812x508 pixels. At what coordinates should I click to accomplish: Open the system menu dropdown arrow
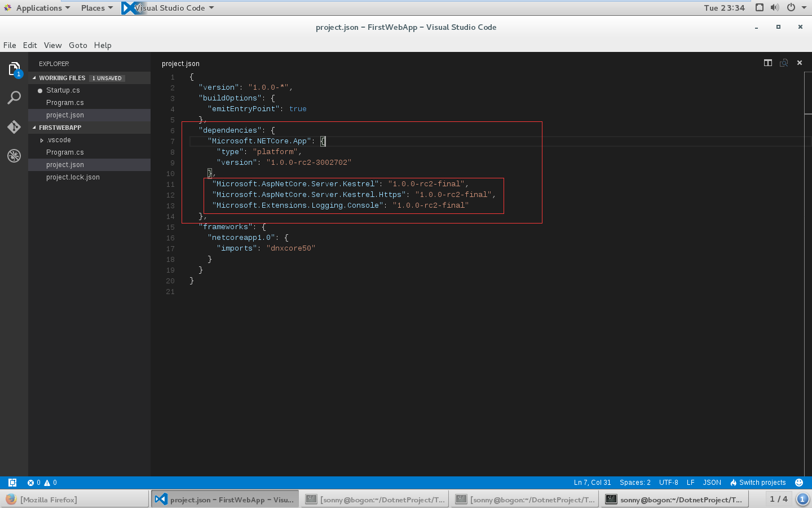coord(805,7)
